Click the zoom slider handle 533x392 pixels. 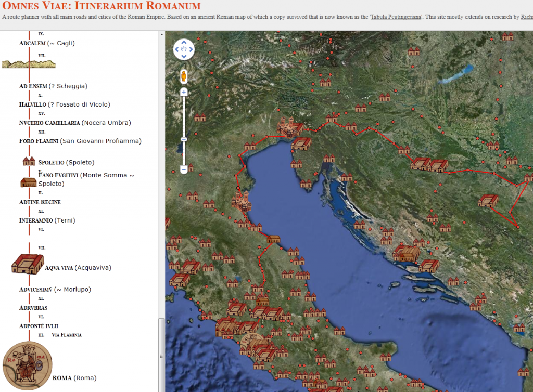pos(184,139)
